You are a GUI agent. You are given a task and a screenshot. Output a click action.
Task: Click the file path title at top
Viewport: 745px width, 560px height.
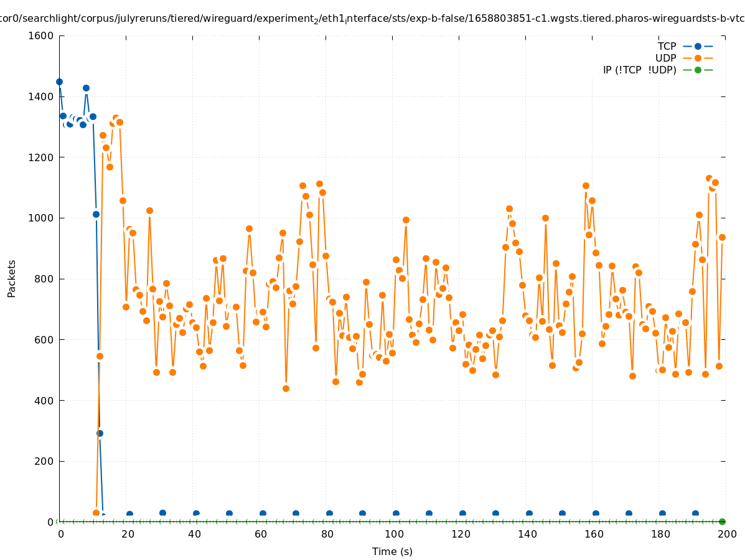click(372, 18)
